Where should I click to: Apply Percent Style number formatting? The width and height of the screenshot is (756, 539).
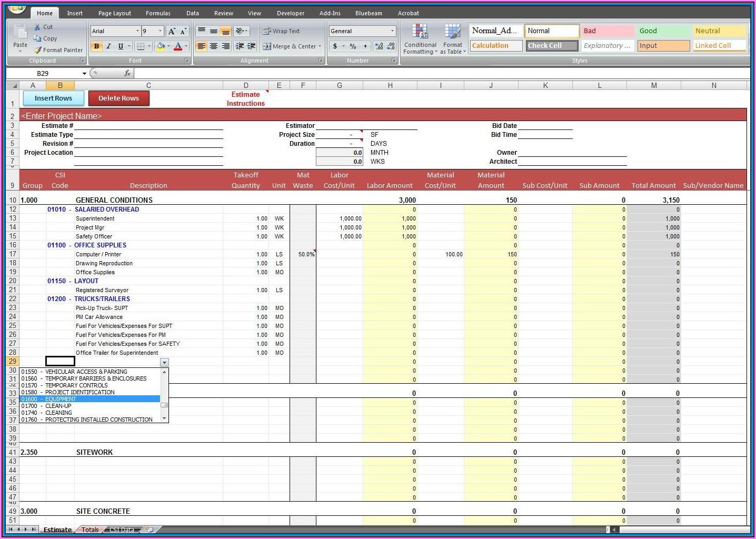click(x=353, y=46)
